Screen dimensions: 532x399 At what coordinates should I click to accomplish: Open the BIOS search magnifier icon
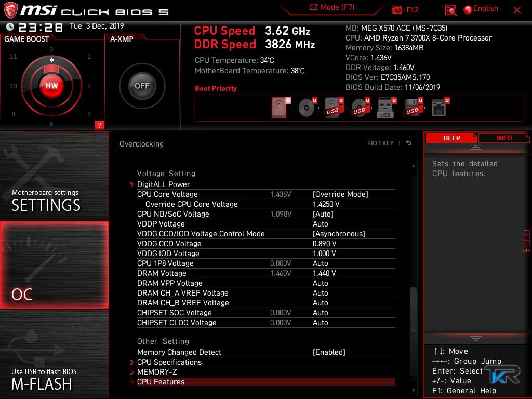(450, 10)
